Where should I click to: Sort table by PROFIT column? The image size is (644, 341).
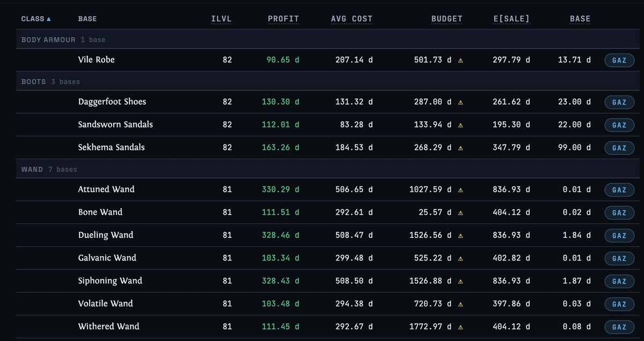click(x=283, y=19)
